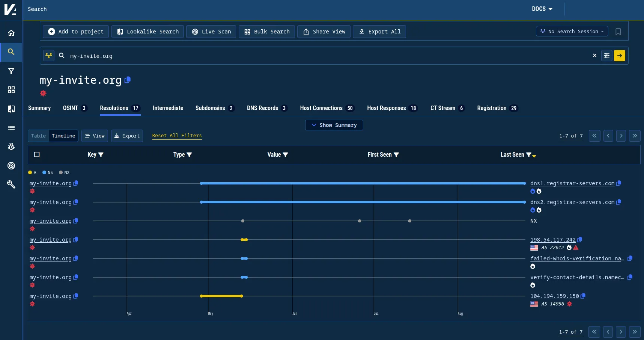Open failed-whois-verification.na… link
The image size is (644, 340).
pos(577,258)
